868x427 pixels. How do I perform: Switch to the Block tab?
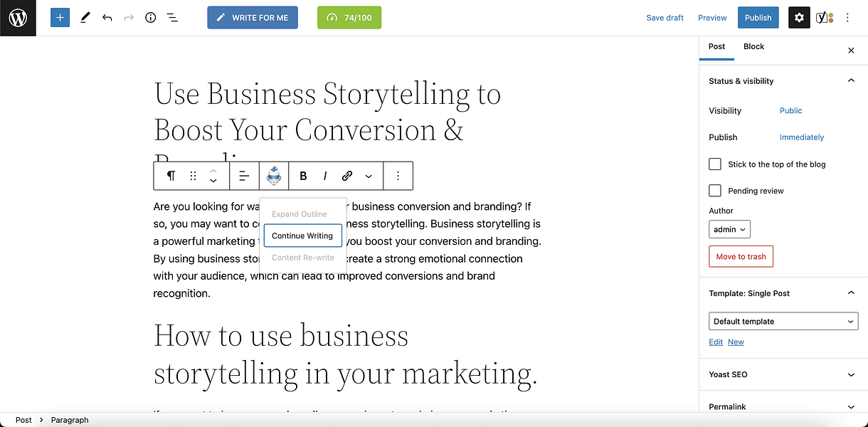click(753, 46)
